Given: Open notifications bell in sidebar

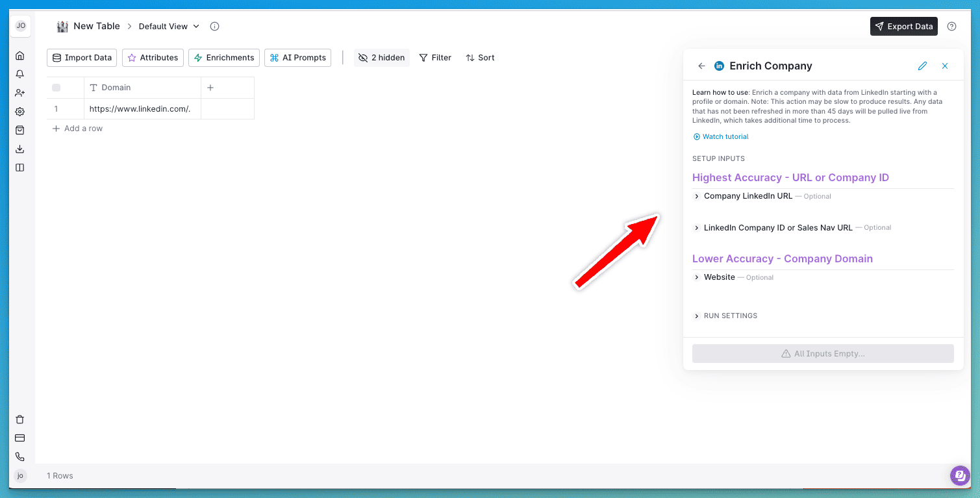Looking at the screenshot, I should click(20, 74).
